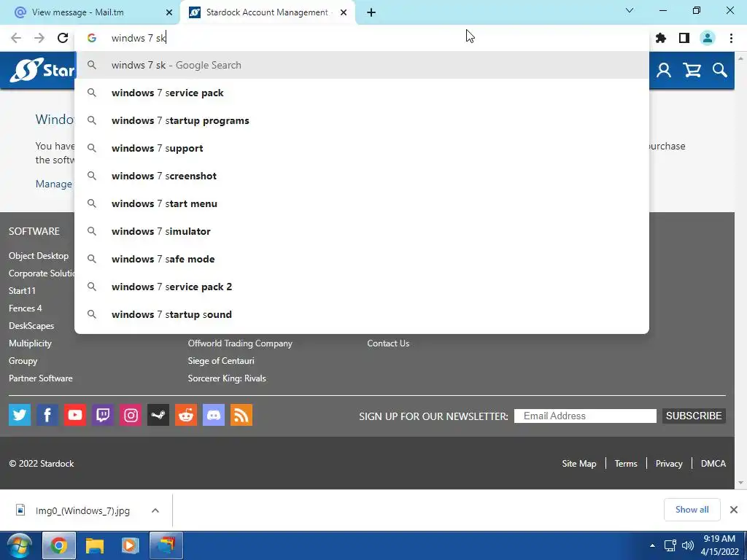Image resolution: width=747 pixels, height=560 pixels.
Task: Click the Steam social icon
Action: pos(158,415)
